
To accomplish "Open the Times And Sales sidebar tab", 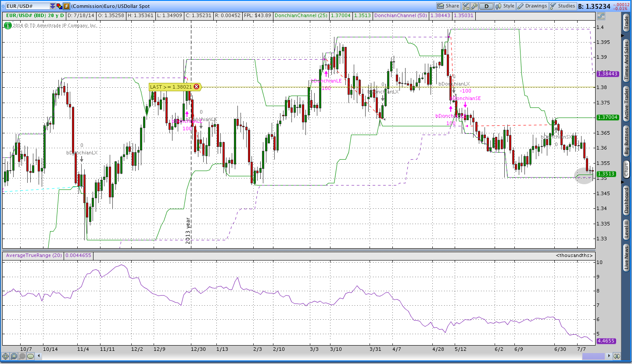I will [626, 60].
